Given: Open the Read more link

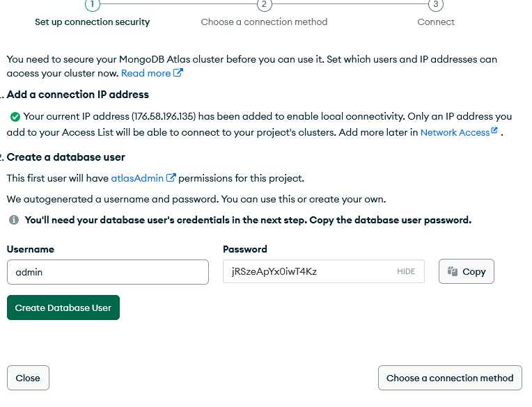Looking at the screenshot, I should click(146, 73).
